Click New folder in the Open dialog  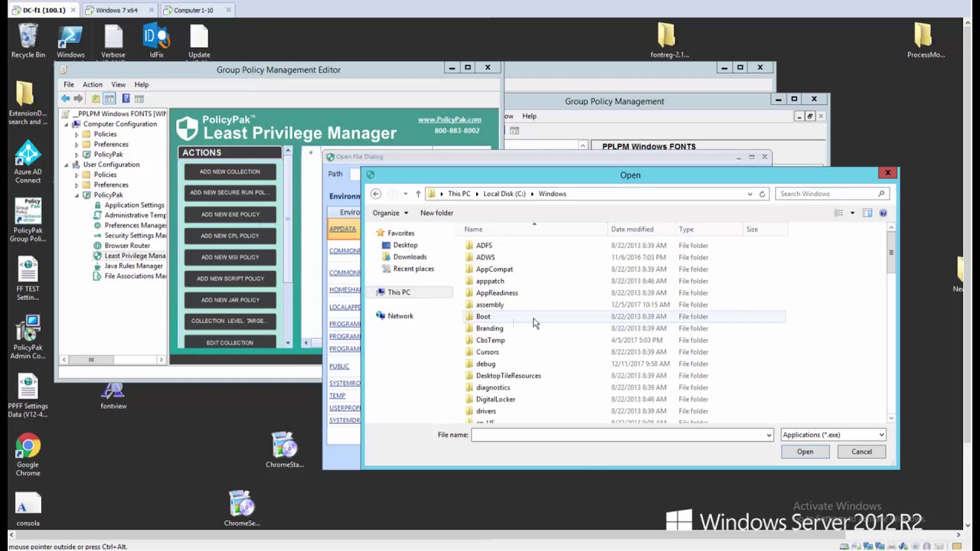coord(436,213)
